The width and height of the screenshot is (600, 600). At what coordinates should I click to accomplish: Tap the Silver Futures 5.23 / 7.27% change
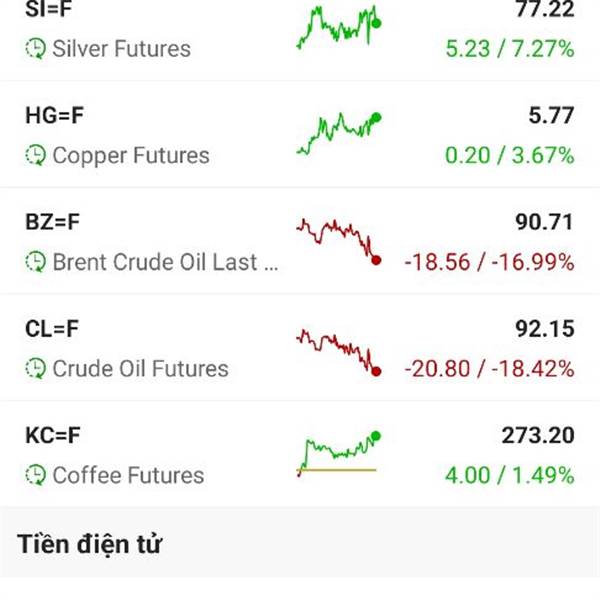coord(510,48)
